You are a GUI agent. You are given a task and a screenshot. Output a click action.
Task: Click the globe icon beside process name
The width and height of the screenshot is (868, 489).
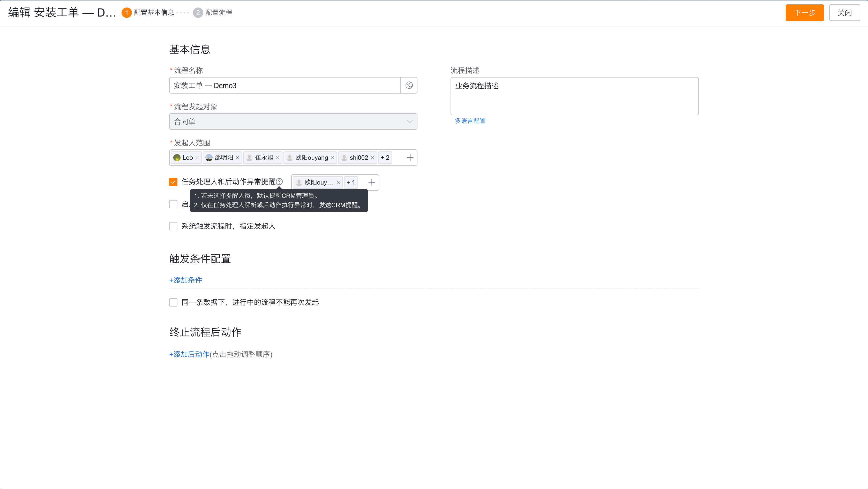pyautogui.click(x=409, y=85)
